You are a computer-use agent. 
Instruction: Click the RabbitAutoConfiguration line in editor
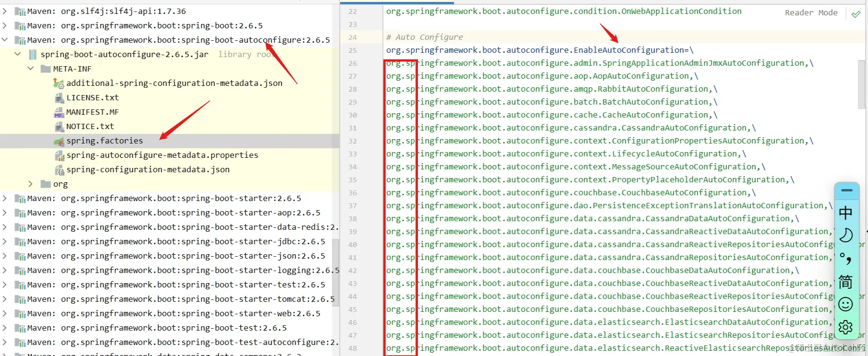click(x=552, y=89)
